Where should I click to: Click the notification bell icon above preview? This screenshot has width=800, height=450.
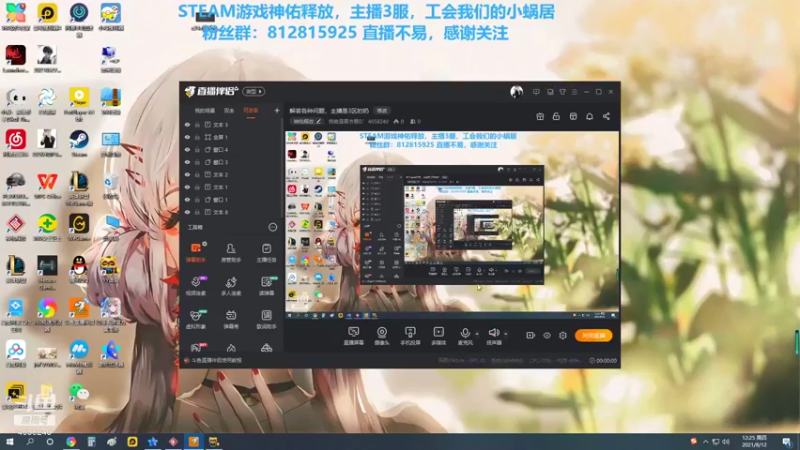(x=589, y=116)
